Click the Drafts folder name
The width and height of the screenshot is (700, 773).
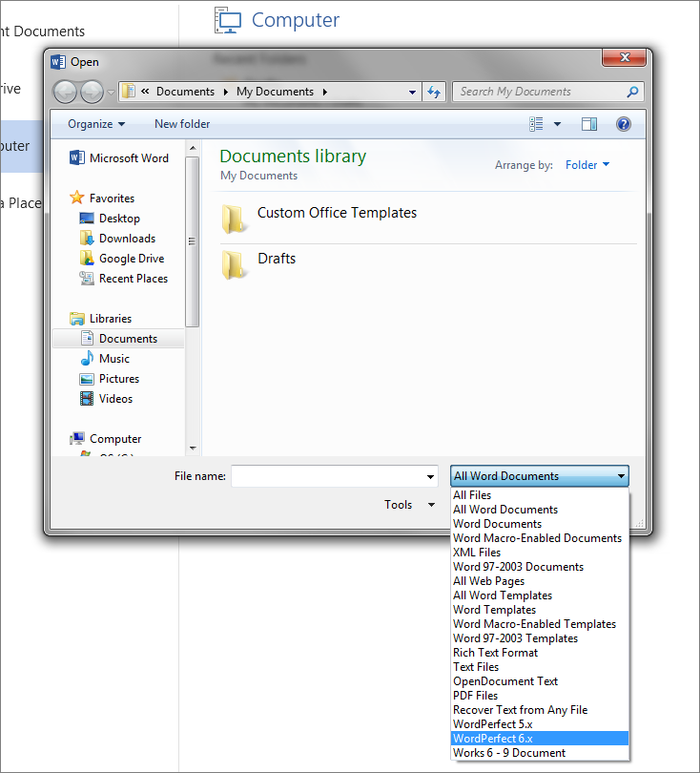(277, 259)
